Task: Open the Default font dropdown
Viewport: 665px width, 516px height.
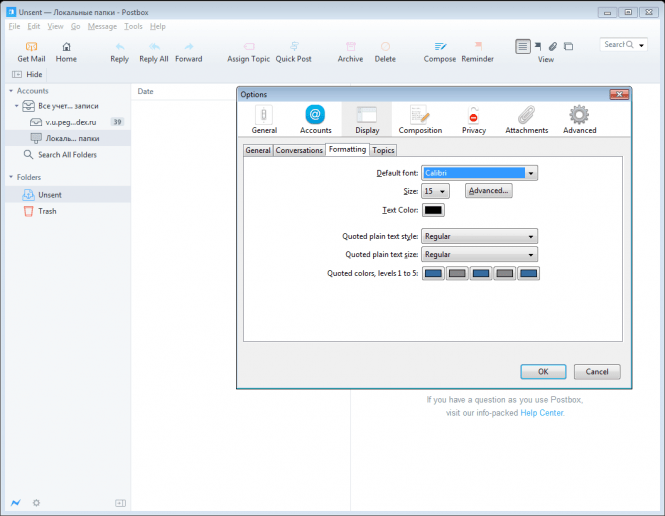Action: coord(479,173)
